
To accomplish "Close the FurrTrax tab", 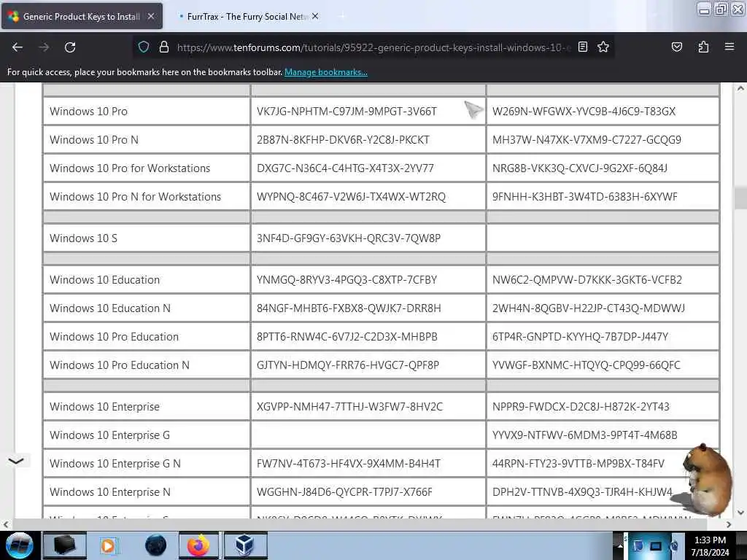I will tap(315, 16).
